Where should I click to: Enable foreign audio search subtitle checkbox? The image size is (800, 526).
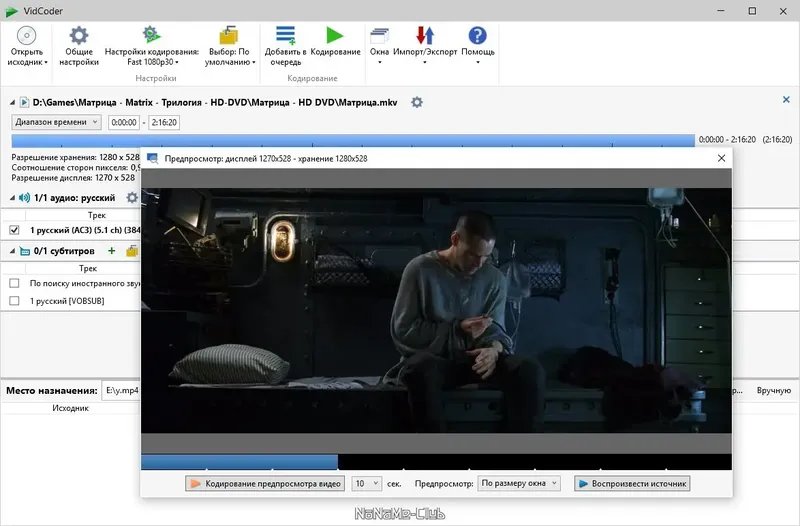(x=14, y=283)
